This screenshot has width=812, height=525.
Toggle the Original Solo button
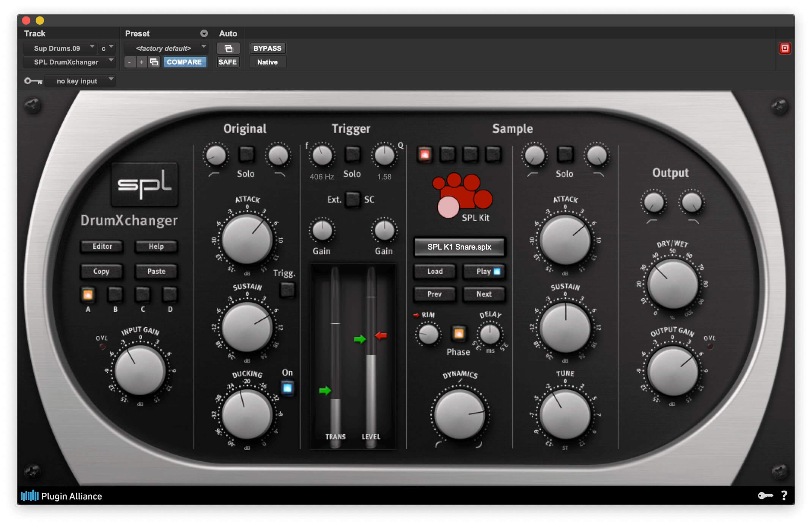tap(246, 154)
